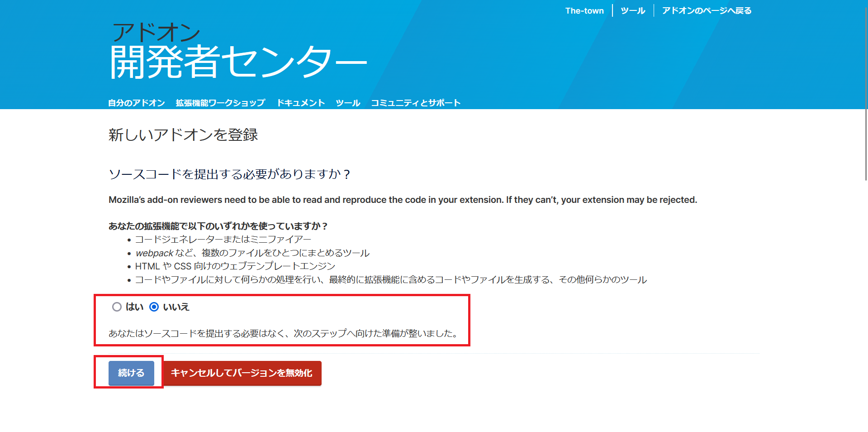
Task: Open ツール in the top right header
Action: [x=632, y=10]
